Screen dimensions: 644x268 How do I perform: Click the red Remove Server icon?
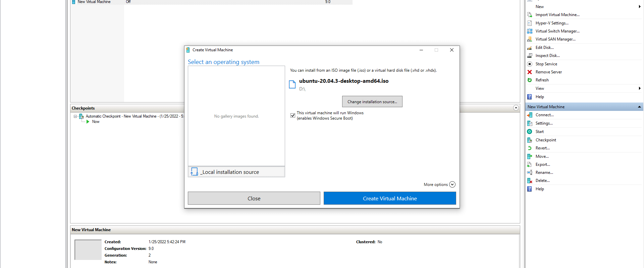(x=530, y=72)
